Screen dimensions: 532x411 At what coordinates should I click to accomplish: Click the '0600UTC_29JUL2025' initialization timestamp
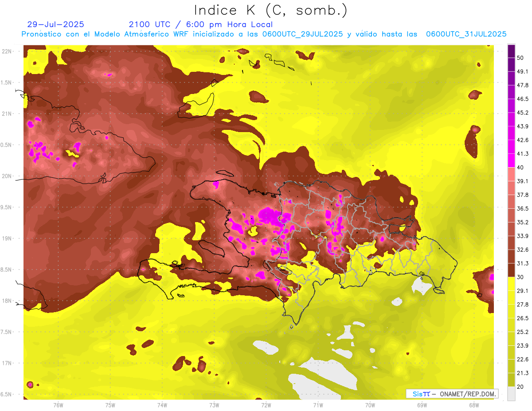pos(302,34)
